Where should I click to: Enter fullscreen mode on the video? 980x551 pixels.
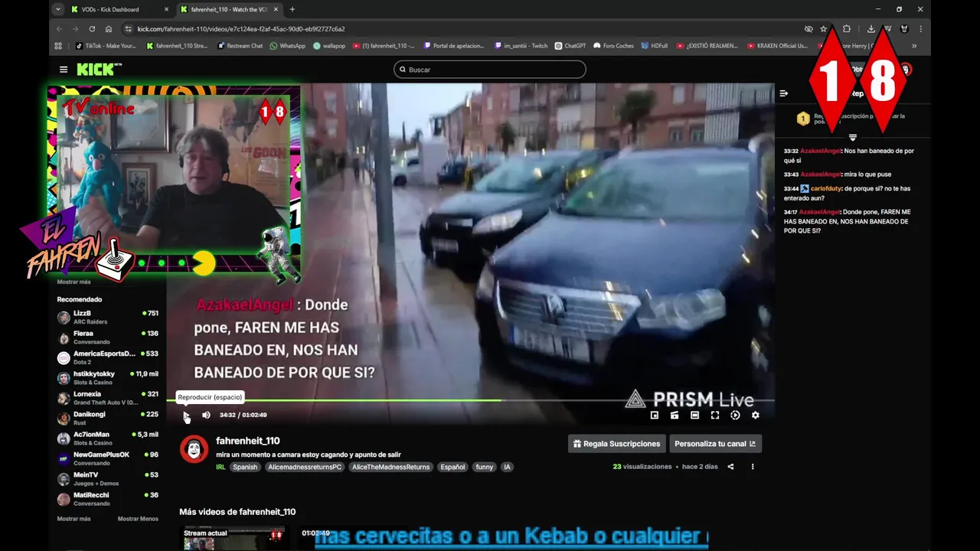[714, 415]
